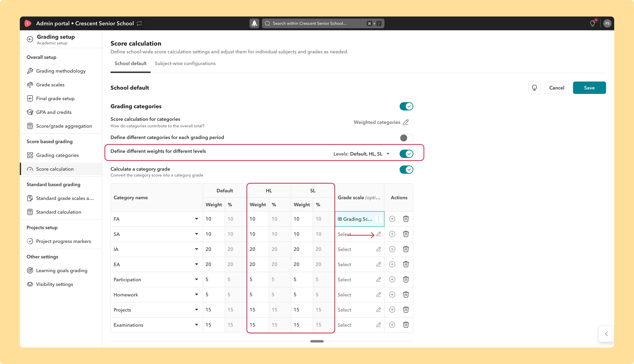Open the Homework category name dropdown
The image size is (634, 364).
point(196,294)
